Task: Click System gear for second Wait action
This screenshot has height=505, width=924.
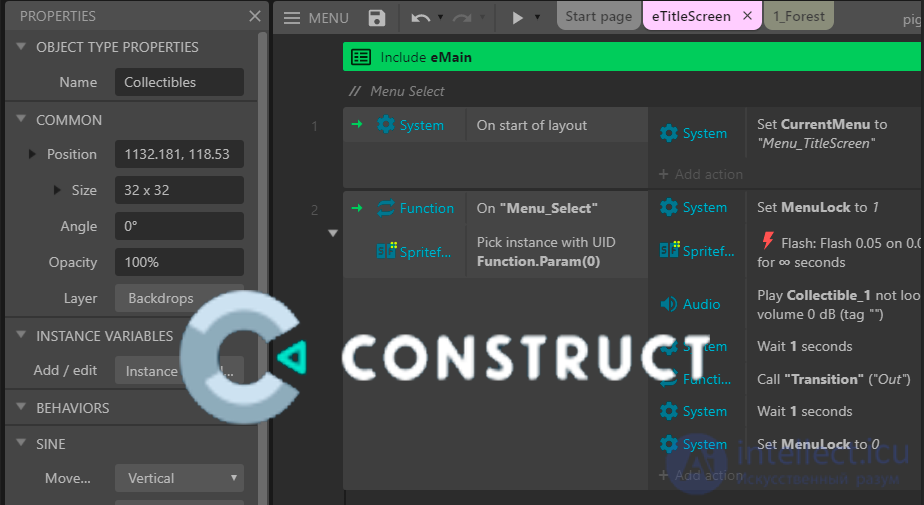Action: coord(669,411)
